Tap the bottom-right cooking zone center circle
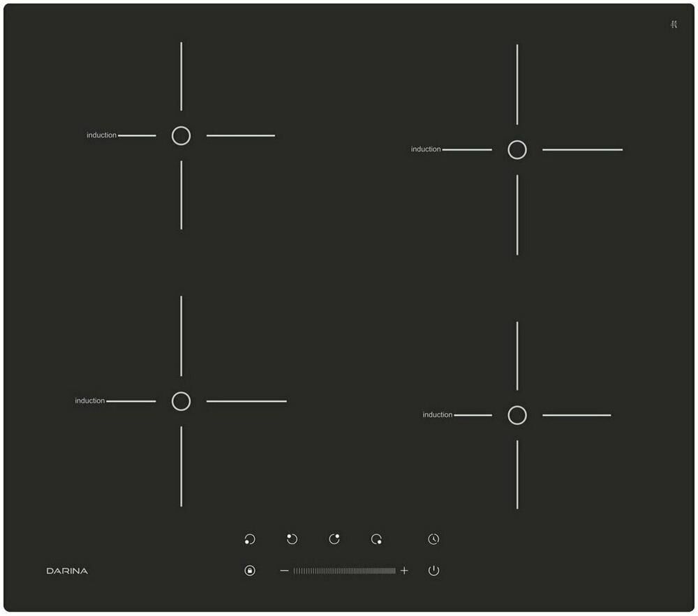Screen dimensions: 698x616 click(x=517, y=415)
